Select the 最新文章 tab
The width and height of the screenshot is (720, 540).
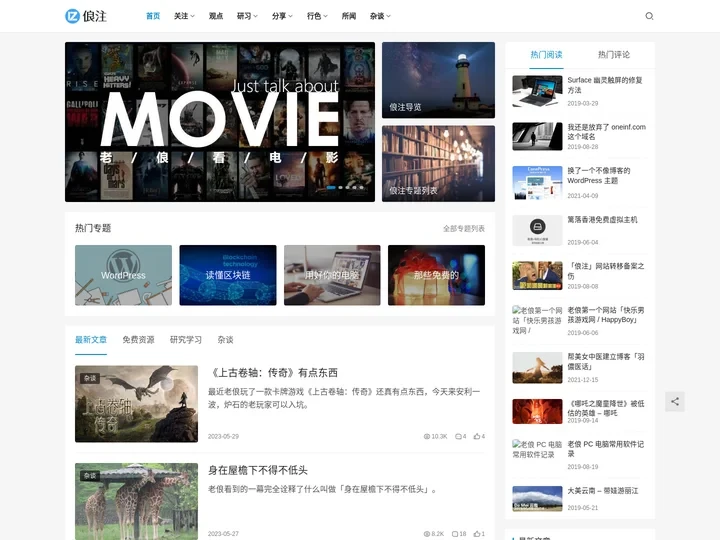click(91, 340)
